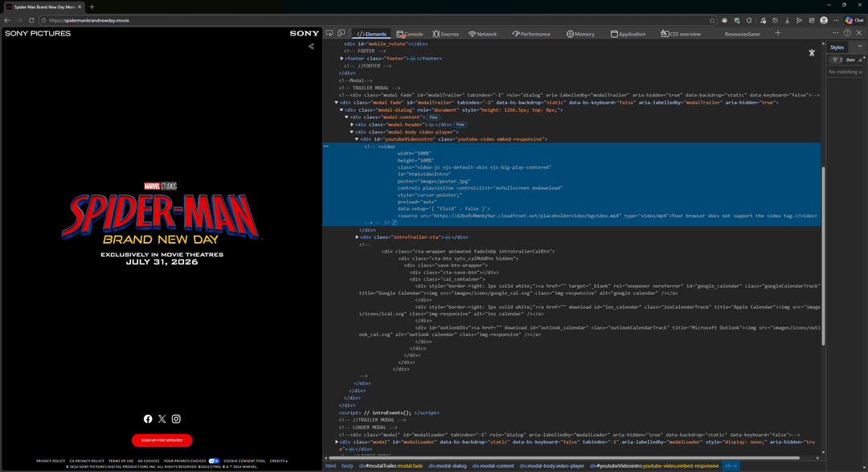
Task: Click the browser address bar
Action: 376,20
